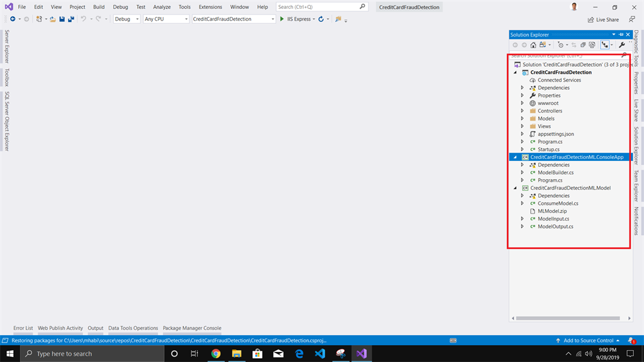Open the Server Explorer side tab
Viewport: 644px width, 362px height.
coord(6,47)
